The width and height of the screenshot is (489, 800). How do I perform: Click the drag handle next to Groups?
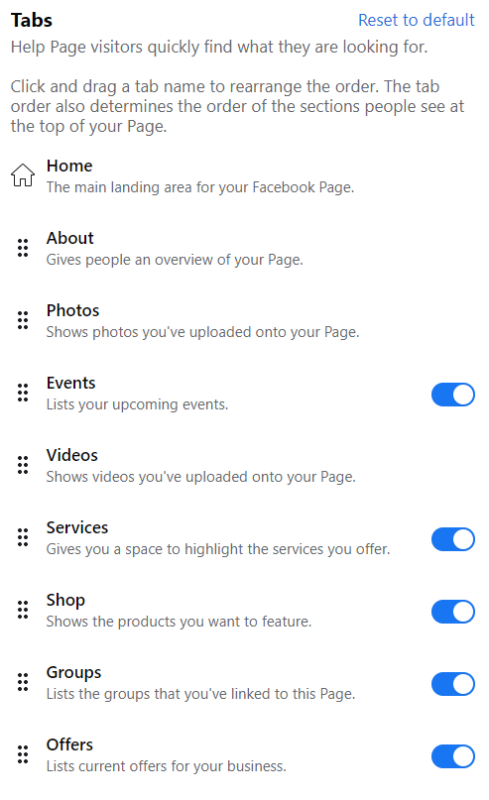[x=23, y=683]
